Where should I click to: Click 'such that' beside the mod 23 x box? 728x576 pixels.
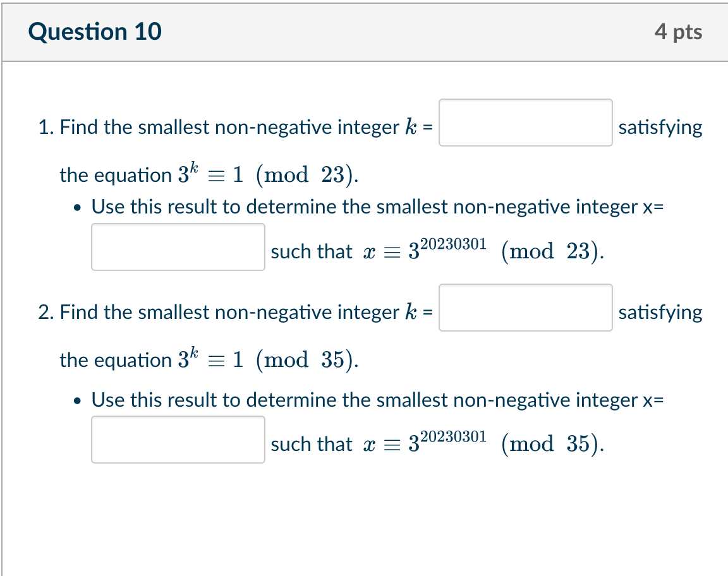[x=312, y=251]
